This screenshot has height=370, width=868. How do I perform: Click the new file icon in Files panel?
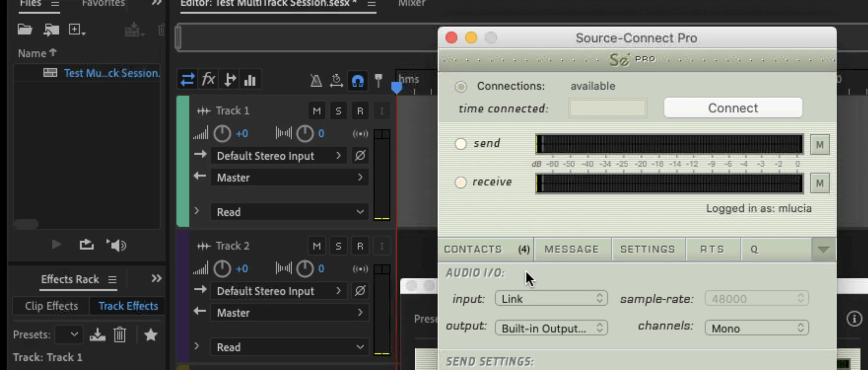coord(77,30)
